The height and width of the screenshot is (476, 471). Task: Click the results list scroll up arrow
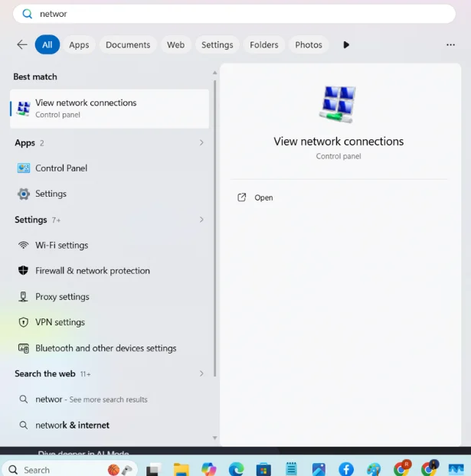tap(215, 73)
